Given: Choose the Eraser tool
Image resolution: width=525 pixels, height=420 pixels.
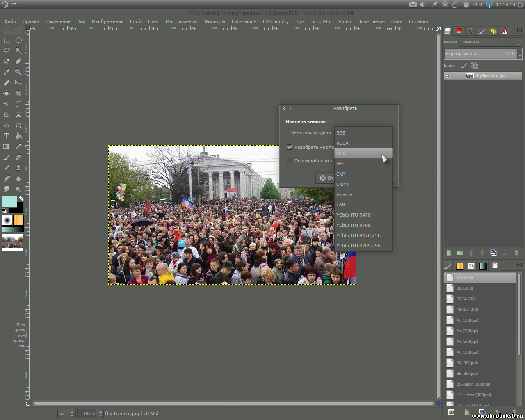Looking at the screenshot, I should coord(18,157).
